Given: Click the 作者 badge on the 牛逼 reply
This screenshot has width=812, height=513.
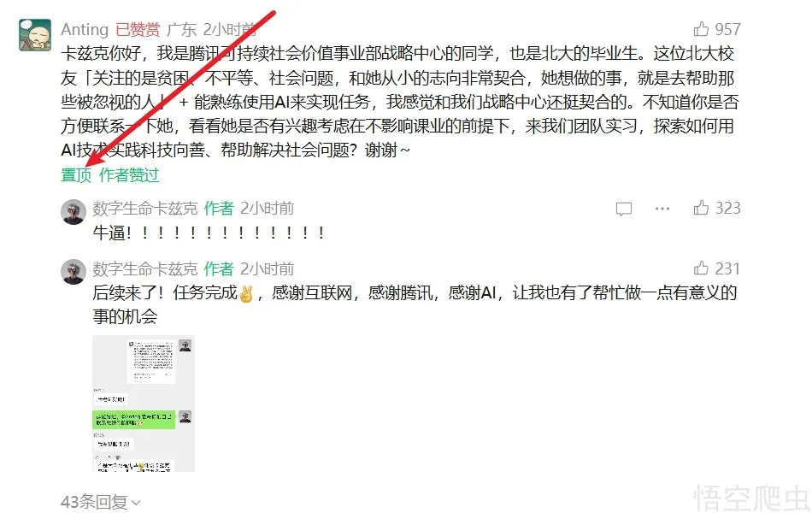Looking at the screenshot, I should point(219,209).
